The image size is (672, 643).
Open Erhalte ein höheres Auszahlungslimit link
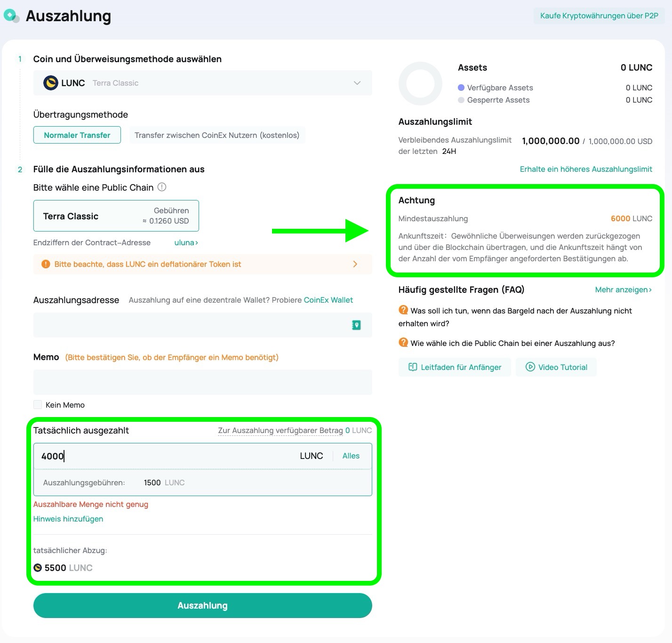(586, 169)
